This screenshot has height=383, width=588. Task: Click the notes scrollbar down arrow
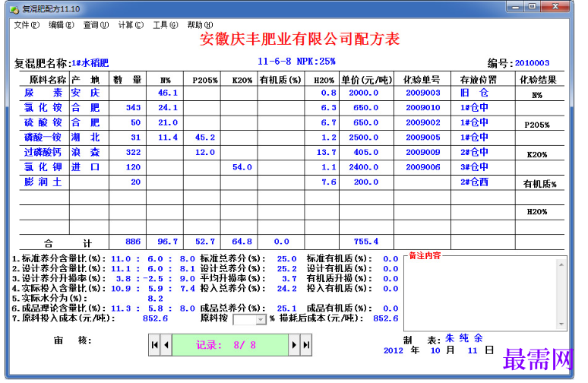561,324
